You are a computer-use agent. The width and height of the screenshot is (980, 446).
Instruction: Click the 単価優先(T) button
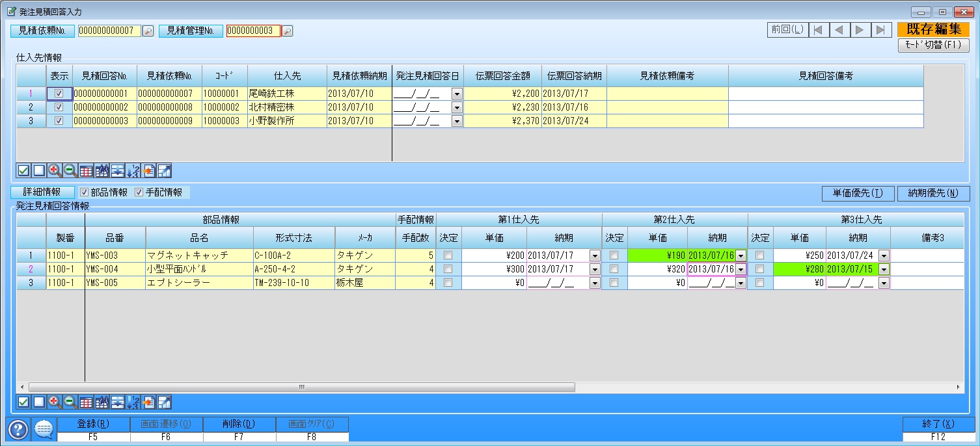coord(858,193)
